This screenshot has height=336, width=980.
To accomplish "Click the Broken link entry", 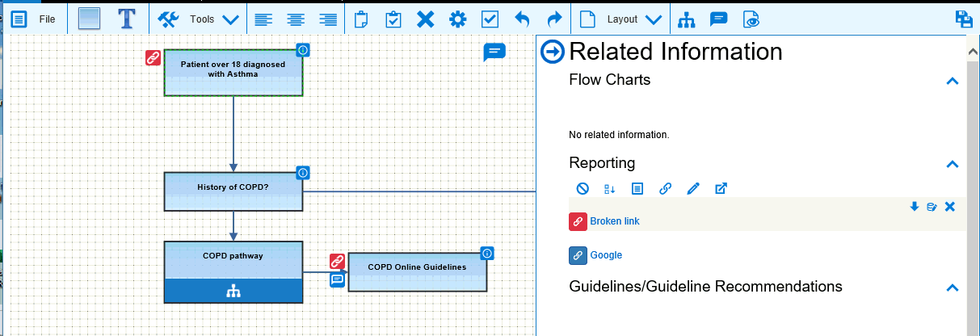I will (x=614, y=221).
